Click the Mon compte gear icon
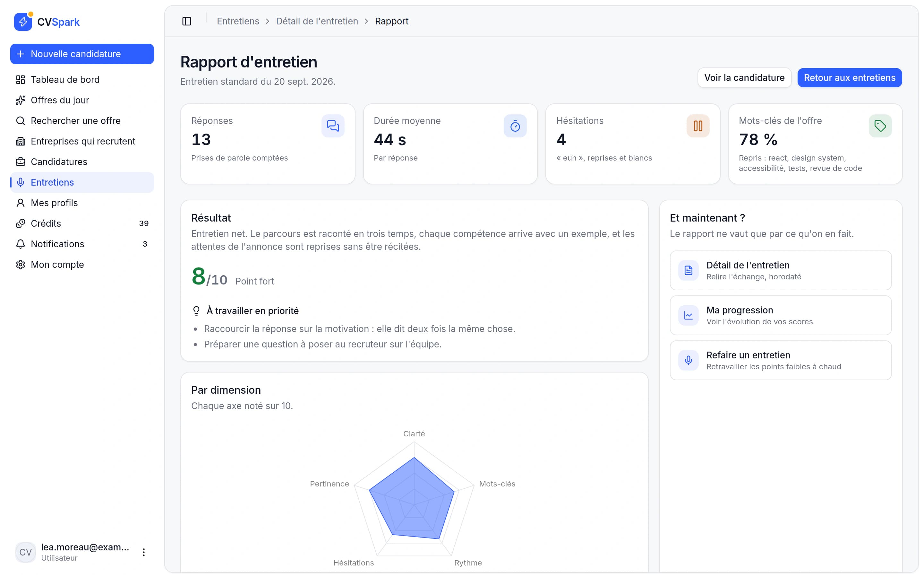 pos(21,265)
